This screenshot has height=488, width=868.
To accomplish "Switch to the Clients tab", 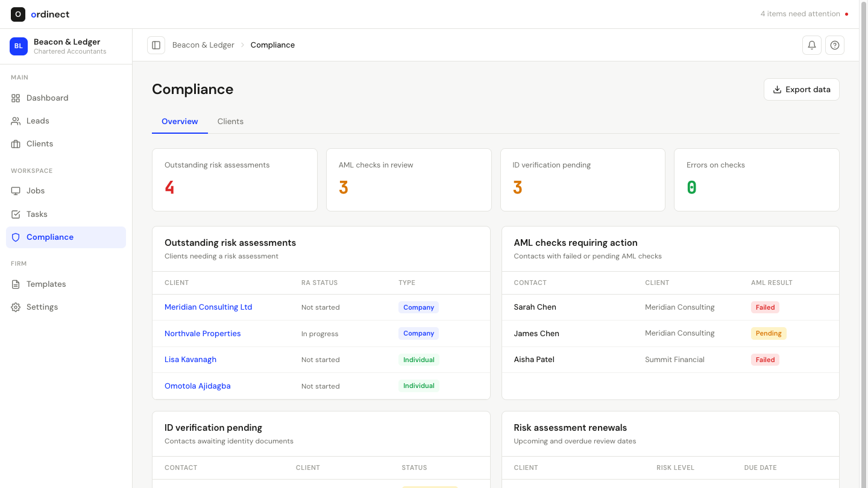I will click(x=230, y=121).
